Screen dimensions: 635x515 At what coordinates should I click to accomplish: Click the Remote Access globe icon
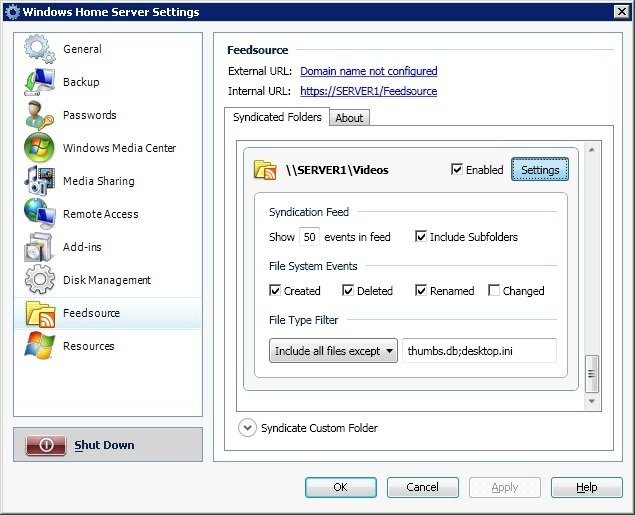pos(39,213)
